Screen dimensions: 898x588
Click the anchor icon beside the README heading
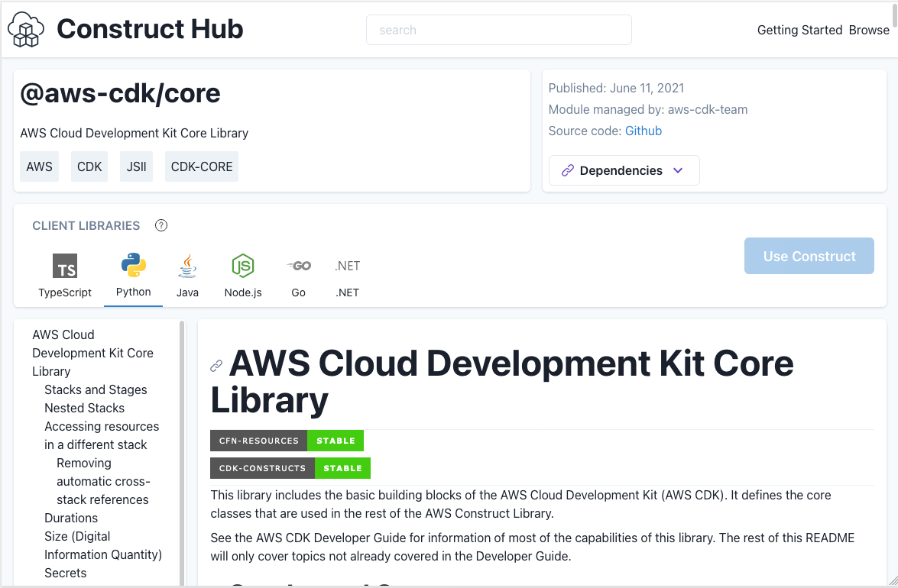pos(216,365)
